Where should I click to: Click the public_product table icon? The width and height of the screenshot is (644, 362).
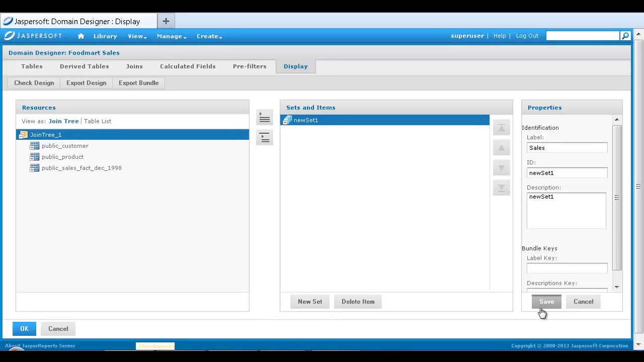34,157
